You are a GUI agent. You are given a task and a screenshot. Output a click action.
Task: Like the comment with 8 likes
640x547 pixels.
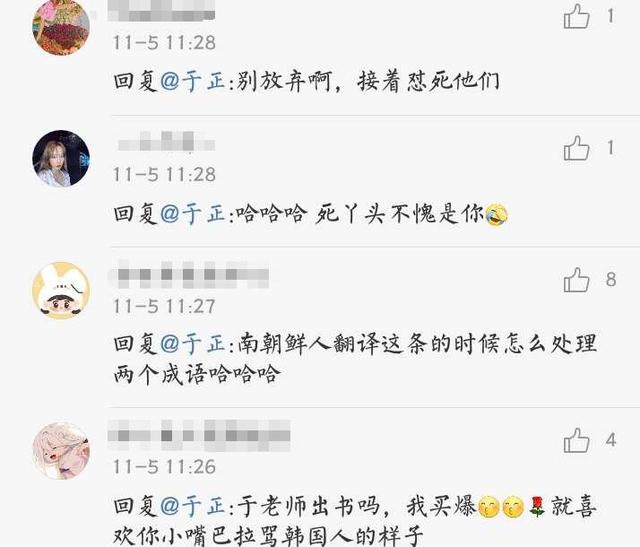tap(576, 280)
